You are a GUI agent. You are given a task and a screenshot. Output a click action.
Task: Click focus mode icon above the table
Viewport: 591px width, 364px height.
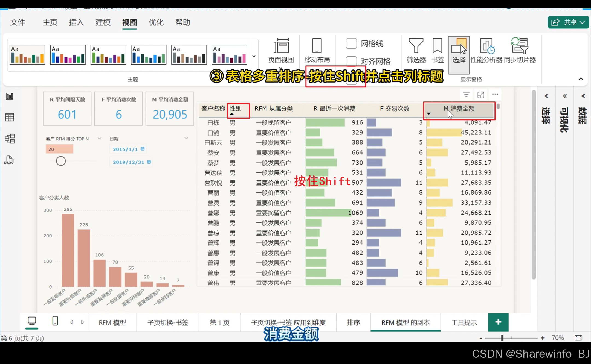[481, 95]
